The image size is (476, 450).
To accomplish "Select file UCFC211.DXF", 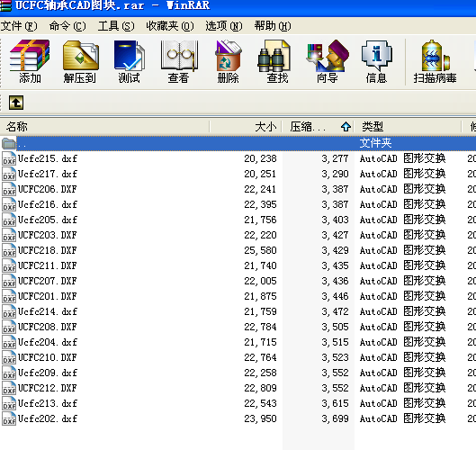I will (x=48, y=265).
